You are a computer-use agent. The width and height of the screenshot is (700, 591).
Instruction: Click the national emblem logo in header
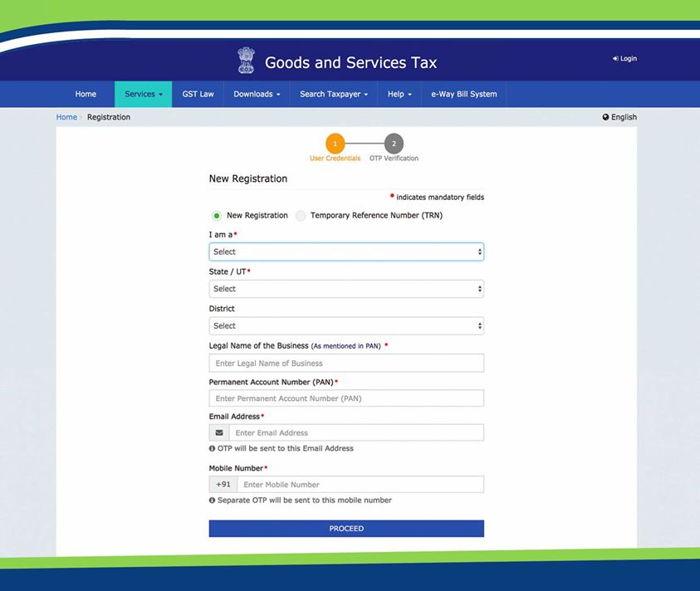pos(246,61)
